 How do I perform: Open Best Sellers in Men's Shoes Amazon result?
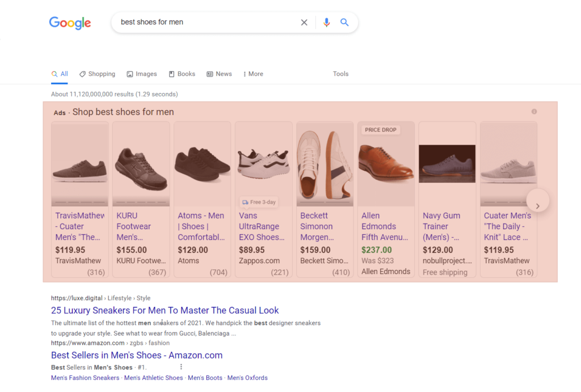click(x=137, y=355)
